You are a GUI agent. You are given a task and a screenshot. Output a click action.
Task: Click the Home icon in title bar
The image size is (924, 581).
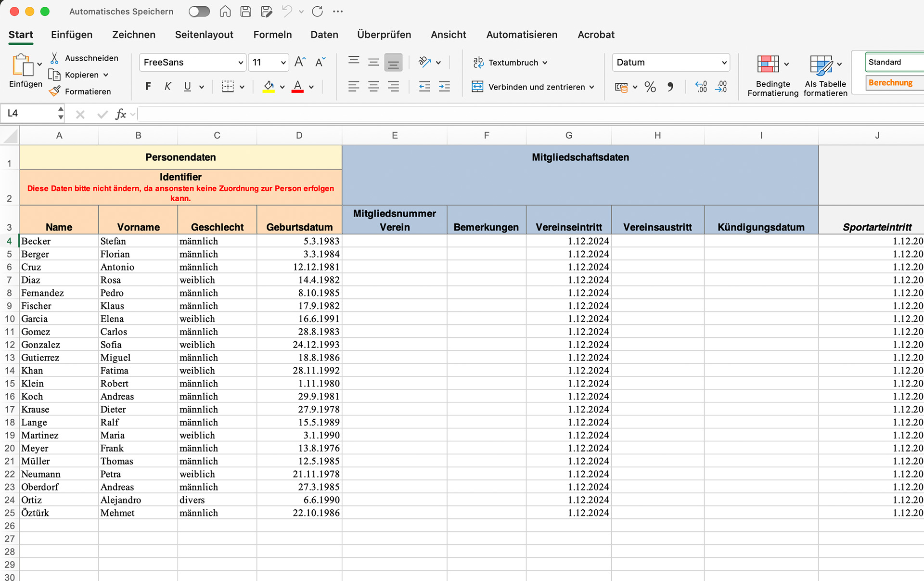pos(225,12)
